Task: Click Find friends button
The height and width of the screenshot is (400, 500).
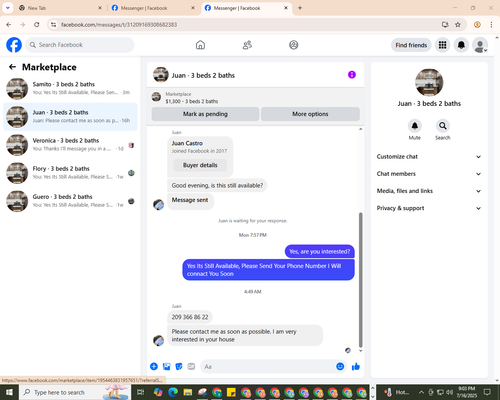Action: 411,45
